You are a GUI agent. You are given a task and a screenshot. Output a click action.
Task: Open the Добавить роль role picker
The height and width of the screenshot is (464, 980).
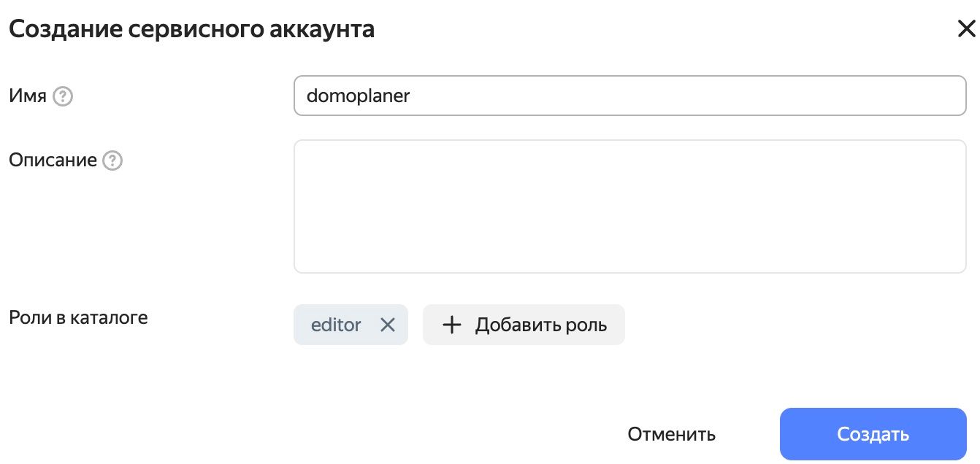(524, 325)
